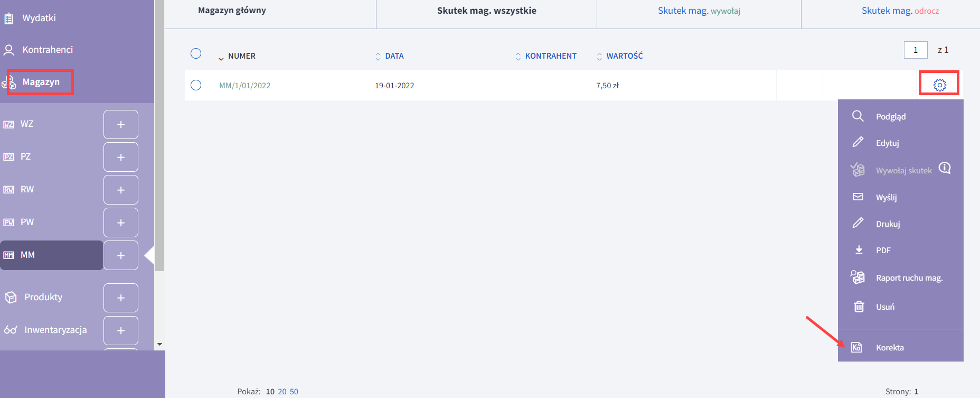Click the Korekta icon in menu
Screen dimensions: 980x398
tap(856, 347)
